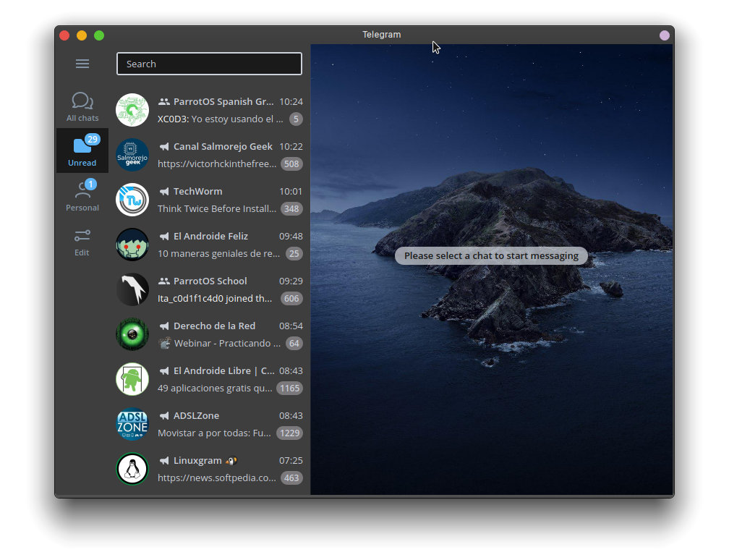Click the 1 badge on Personal folder
The height and width of the screenshot is (560, 729).
point(90,184)
